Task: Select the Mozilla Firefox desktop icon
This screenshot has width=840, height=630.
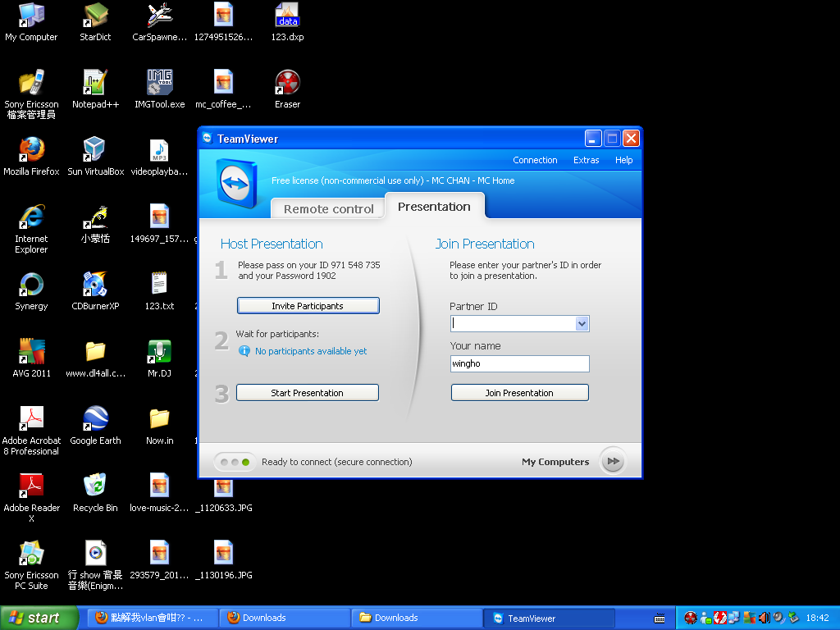Action: pyautogui.click(x=31, y=150)
